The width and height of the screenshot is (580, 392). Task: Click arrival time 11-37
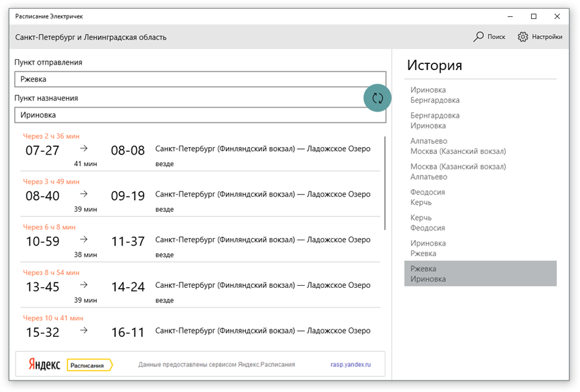(127, 242)
